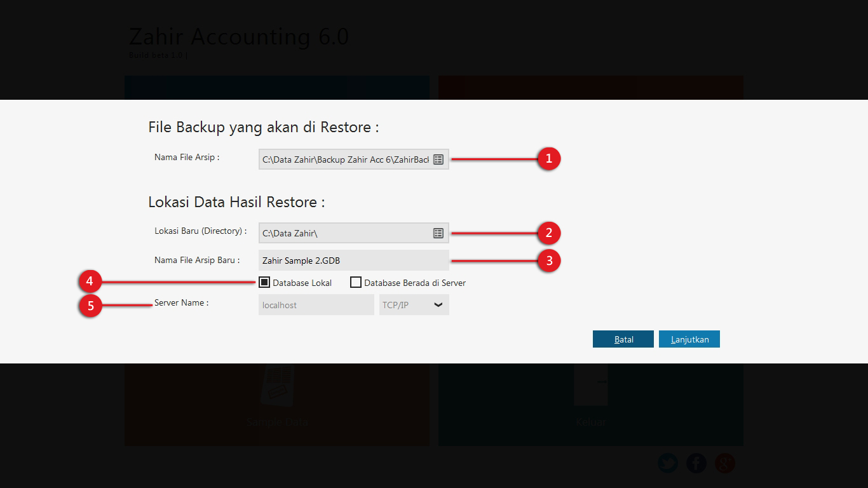Click the Lokasi Baru directory field
The height and width of the screenshot is (488, 868).
(354, 233)
